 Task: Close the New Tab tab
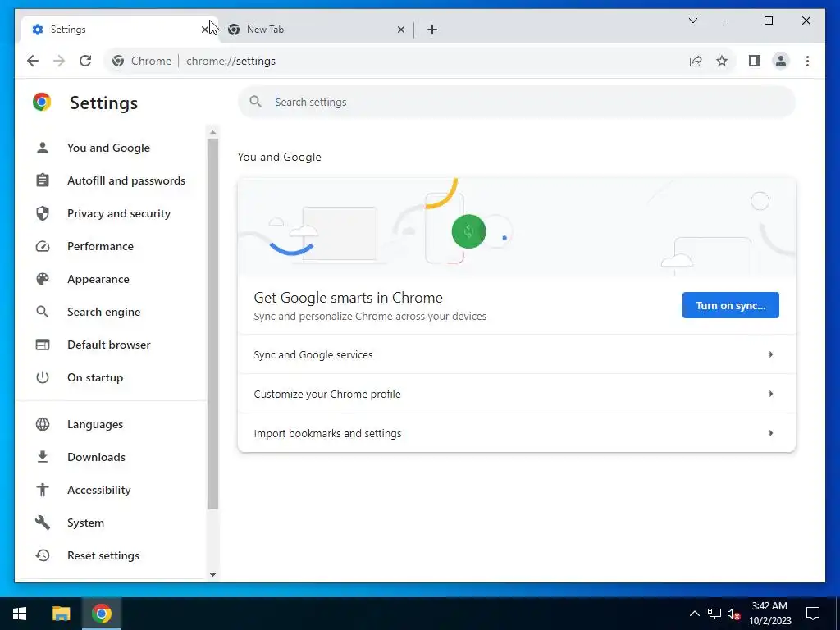click(400, 30)
